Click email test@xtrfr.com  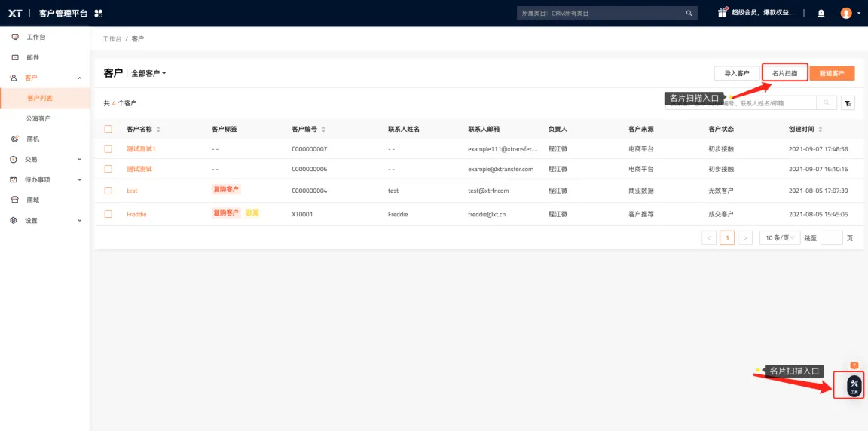coord(488,191)
